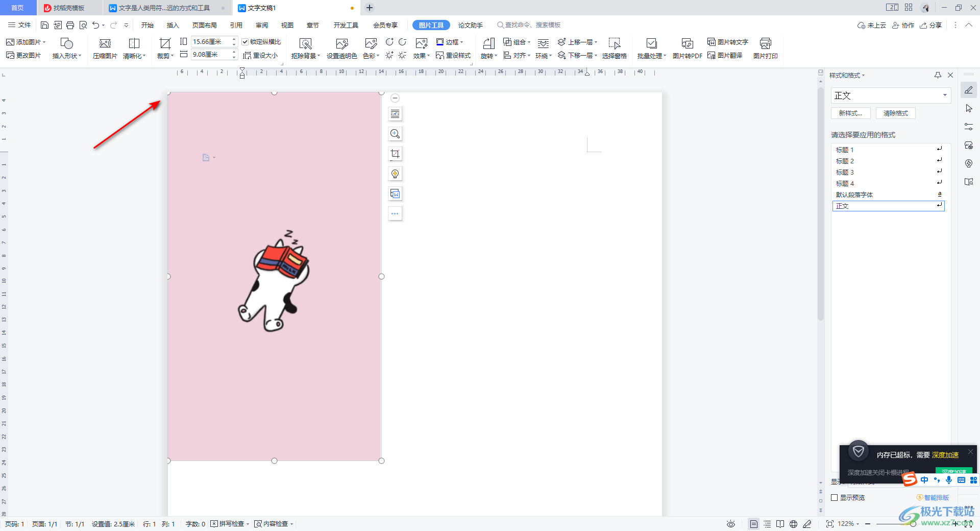This screenshot has height=531, width=980.
Task: Open the 文件 menu
Action: click(x=19, y=25)
